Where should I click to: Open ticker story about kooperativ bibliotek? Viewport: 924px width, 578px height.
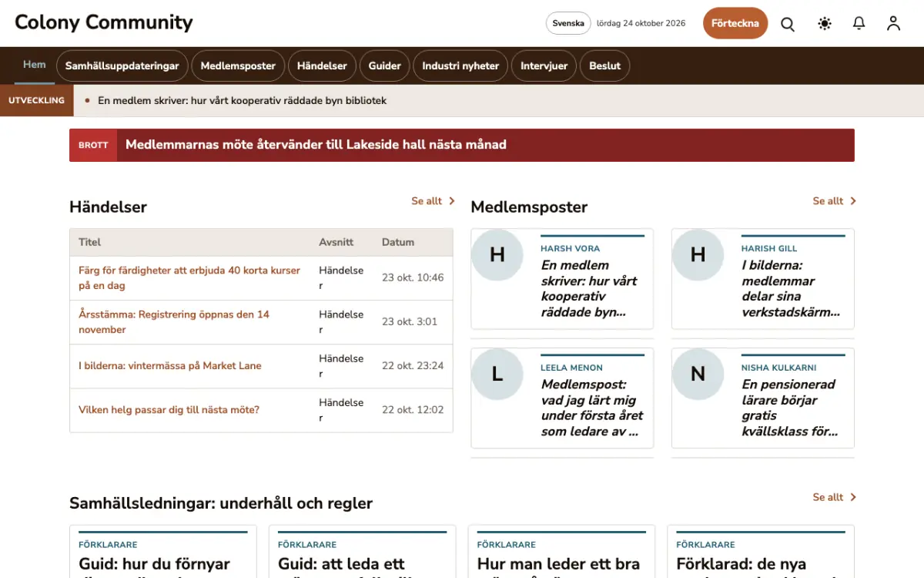pos(242,100)
